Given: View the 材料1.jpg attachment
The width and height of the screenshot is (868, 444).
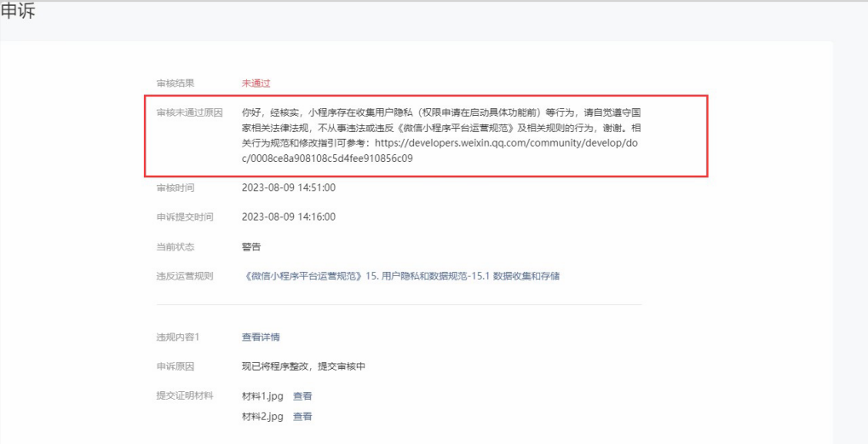Looking at the screenshot, I should [302, 396].
